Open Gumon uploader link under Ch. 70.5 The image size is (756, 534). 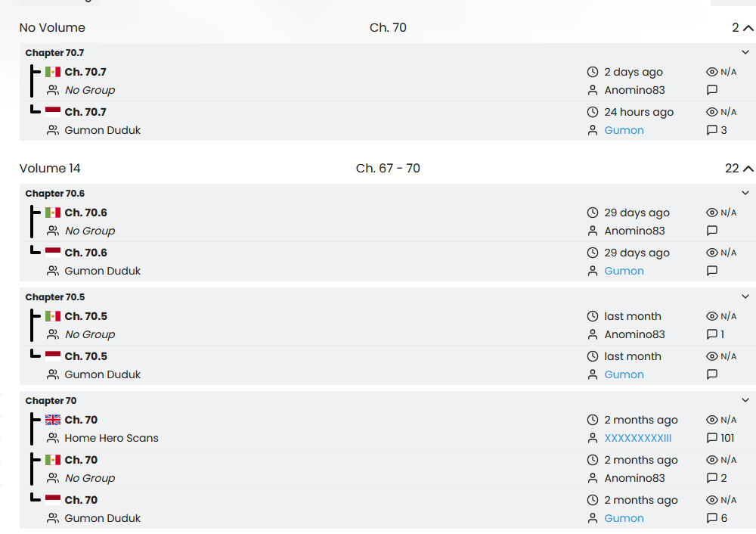click(624, 374)
